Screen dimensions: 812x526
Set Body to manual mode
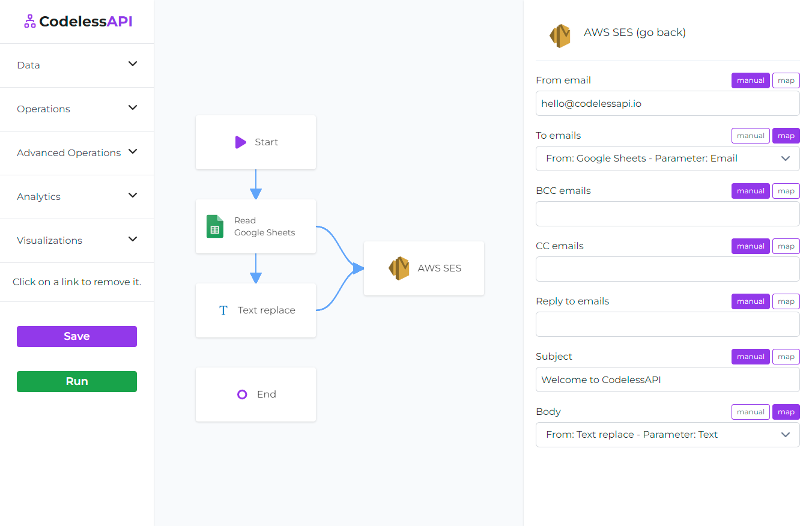click(751, 412)
